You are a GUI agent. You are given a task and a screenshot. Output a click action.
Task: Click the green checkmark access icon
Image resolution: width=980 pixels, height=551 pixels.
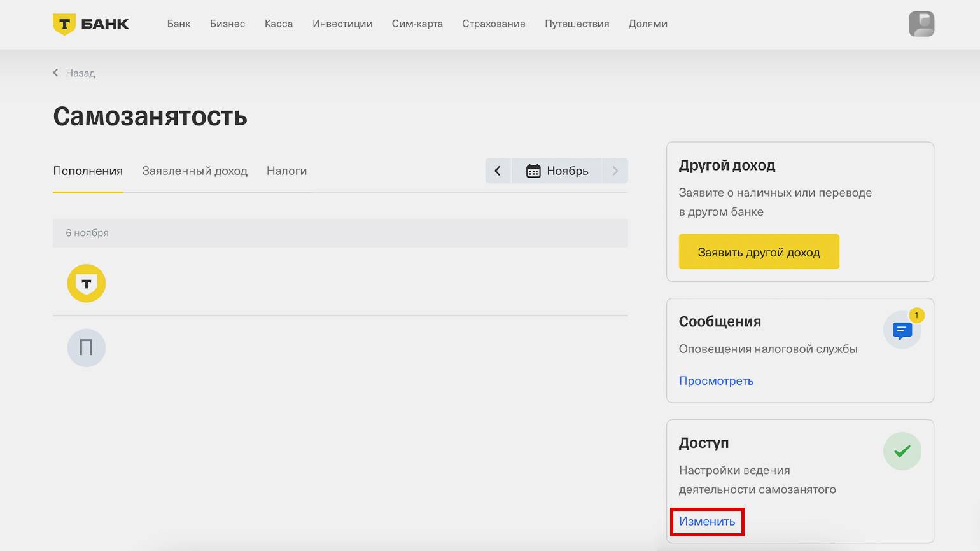(x=902, y=451)
